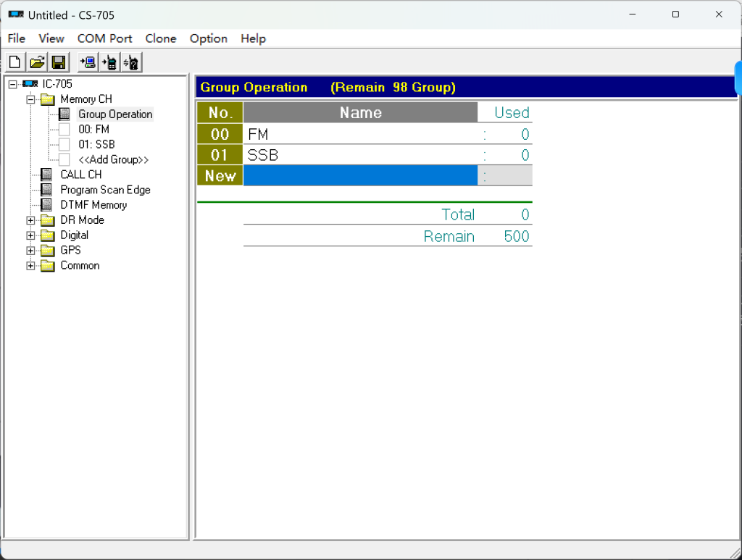Expand the Common tree node
The height and width of the screenshot is (560, 742).
click(x=30, y=266)
